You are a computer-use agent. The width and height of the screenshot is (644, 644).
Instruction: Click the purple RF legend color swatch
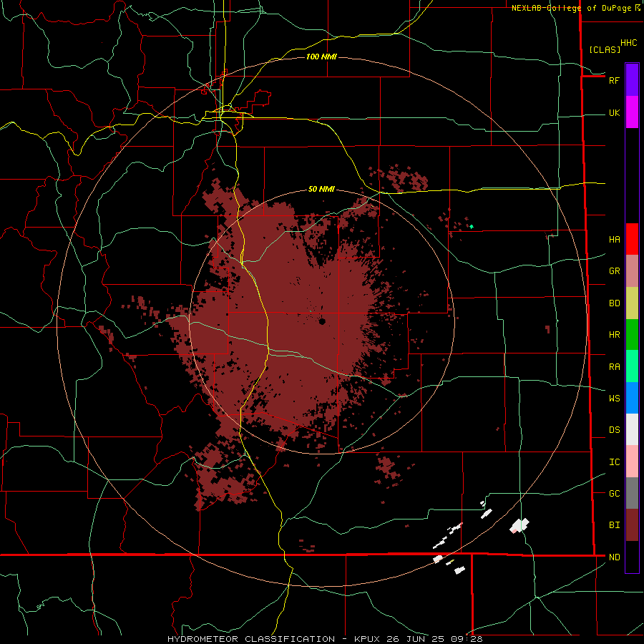tap(632, 80)
